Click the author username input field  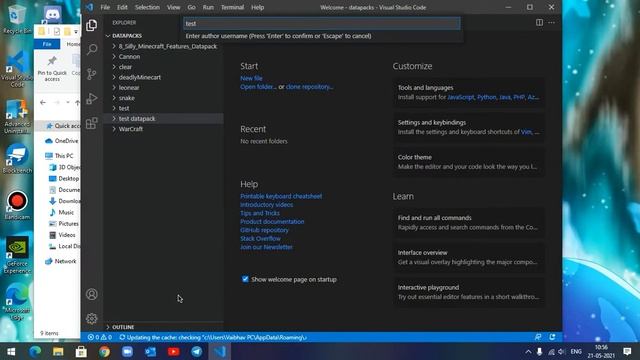click(322, 23)
